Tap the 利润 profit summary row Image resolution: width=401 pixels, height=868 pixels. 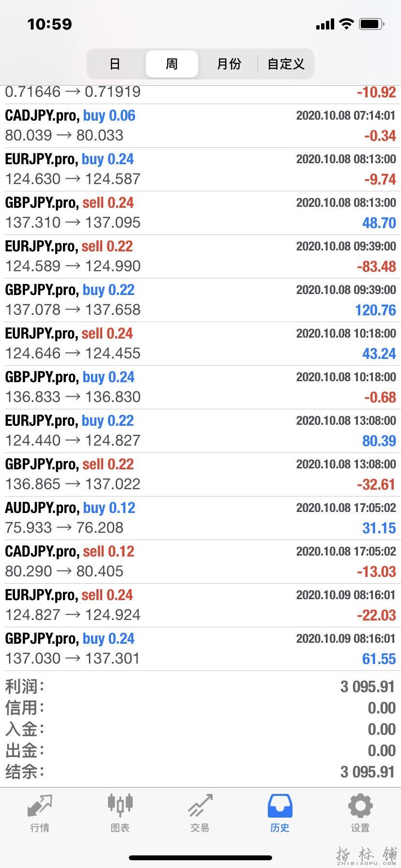coord(200,686)
